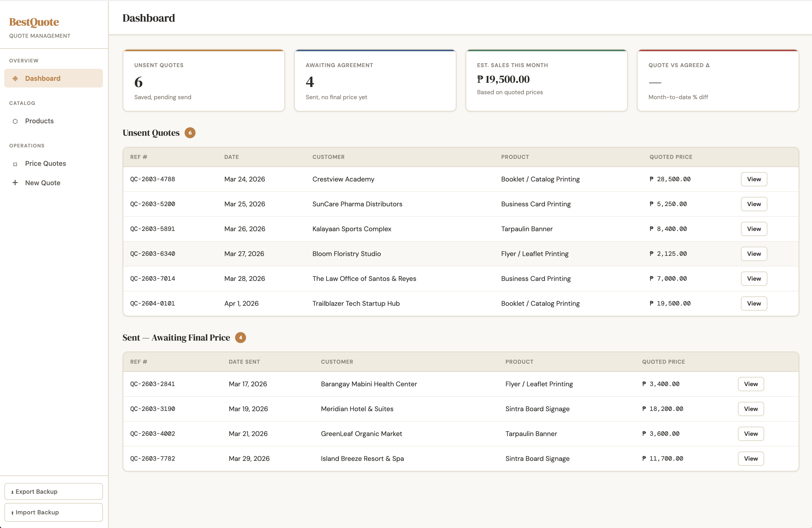This screenshot has height=528, width=812.
Task: View the Crestview Academy quote
Action: click(x=754, y=179)
